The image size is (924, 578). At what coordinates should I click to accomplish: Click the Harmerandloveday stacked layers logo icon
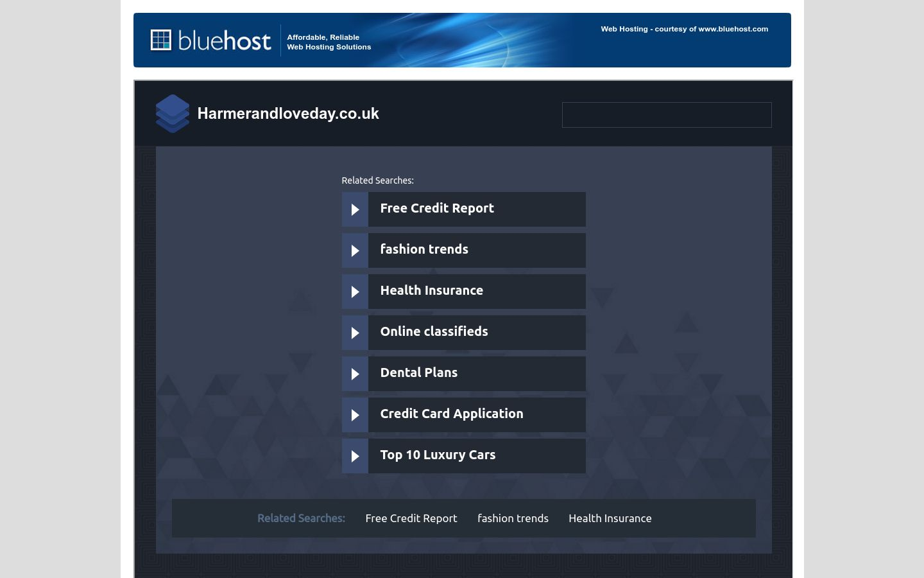click(x=173, y=114)
